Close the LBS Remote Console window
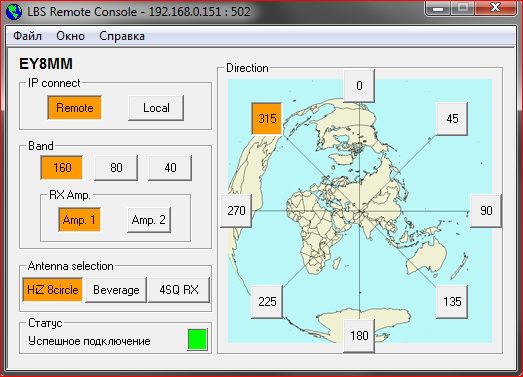This screenshot has height=377, width=523. tap(495, 8)
